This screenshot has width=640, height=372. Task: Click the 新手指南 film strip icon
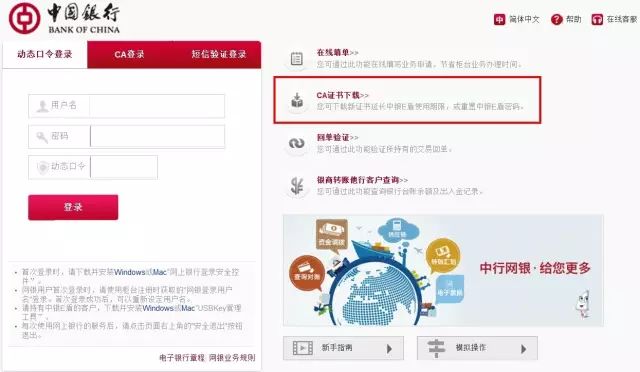(302, 348)
